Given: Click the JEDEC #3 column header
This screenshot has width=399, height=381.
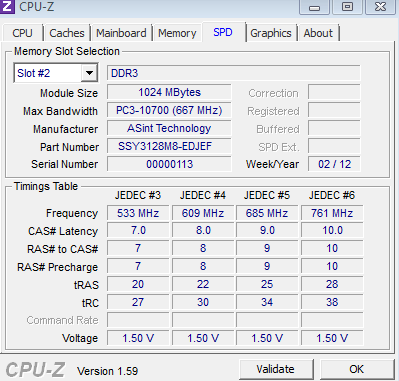Looking at the screenshot, I should click(x=138, y=195).
